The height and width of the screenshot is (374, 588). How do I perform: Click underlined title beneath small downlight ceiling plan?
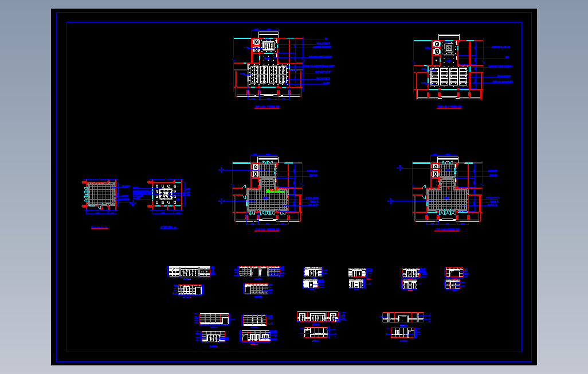point(168,227)
